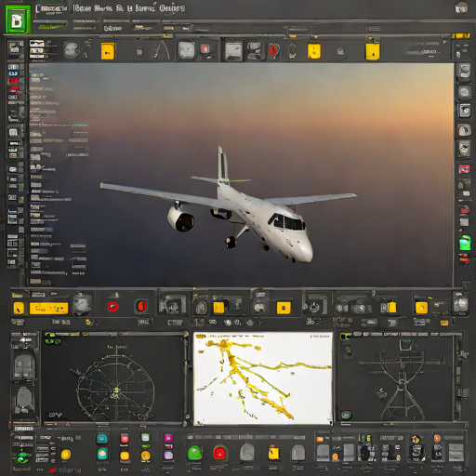
Task: Select the airplane in the main viewport
Action: (229, 205)
